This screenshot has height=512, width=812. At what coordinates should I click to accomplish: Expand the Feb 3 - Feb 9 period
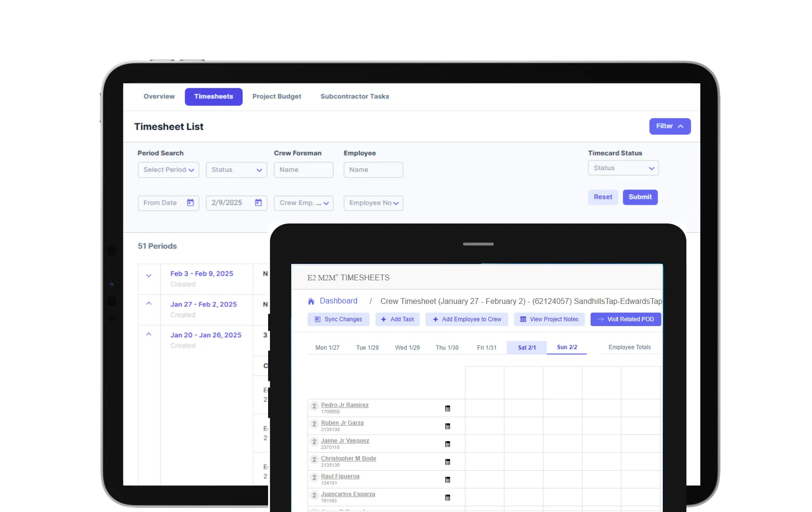[x=149, y=276]
